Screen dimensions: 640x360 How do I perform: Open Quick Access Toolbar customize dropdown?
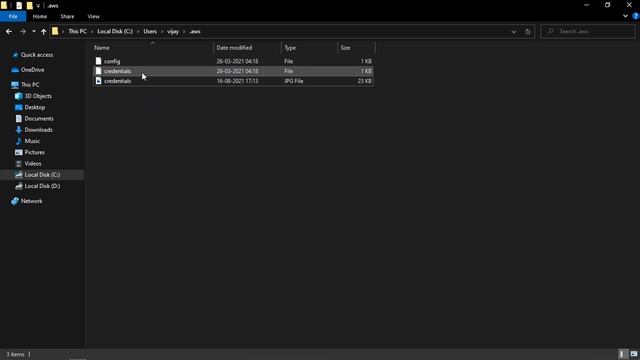[x=38, y=6]
